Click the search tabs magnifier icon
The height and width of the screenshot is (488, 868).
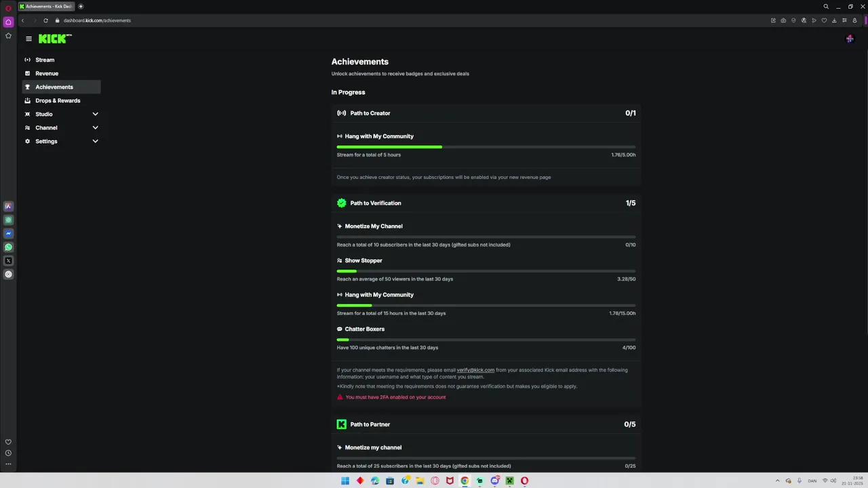[x=826, y=7]
